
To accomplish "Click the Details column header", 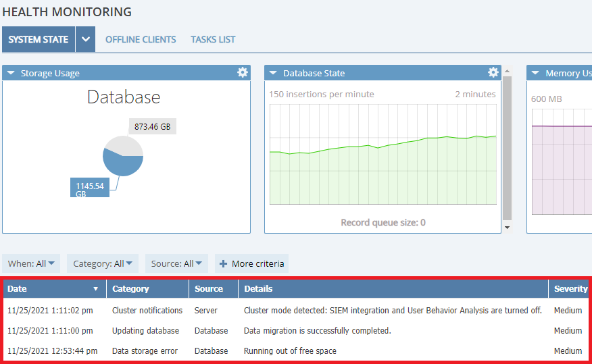I will coord(258,289).
